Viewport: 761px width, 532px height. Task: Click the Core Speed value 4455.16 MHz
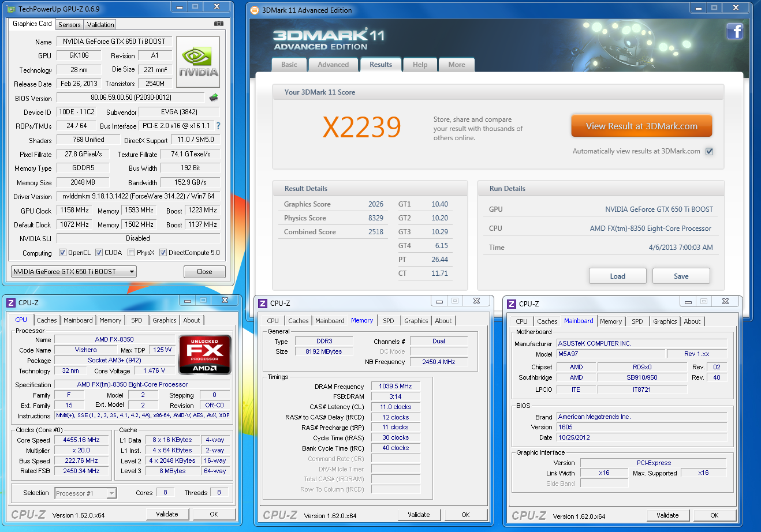81,440
